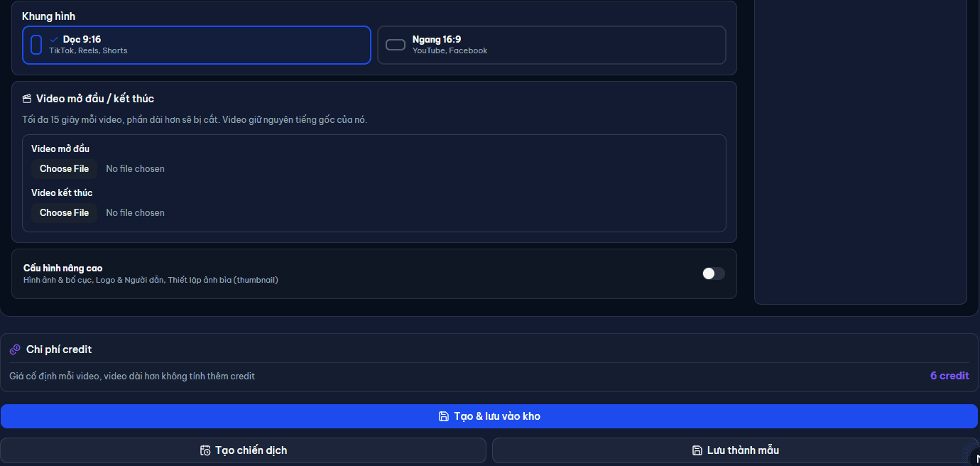The height and width of the screenshot is (466, 980).
Task: Click the 'Hình ảnh & bố cục, Logo' subtitle
Action: [x=151, y=280]
